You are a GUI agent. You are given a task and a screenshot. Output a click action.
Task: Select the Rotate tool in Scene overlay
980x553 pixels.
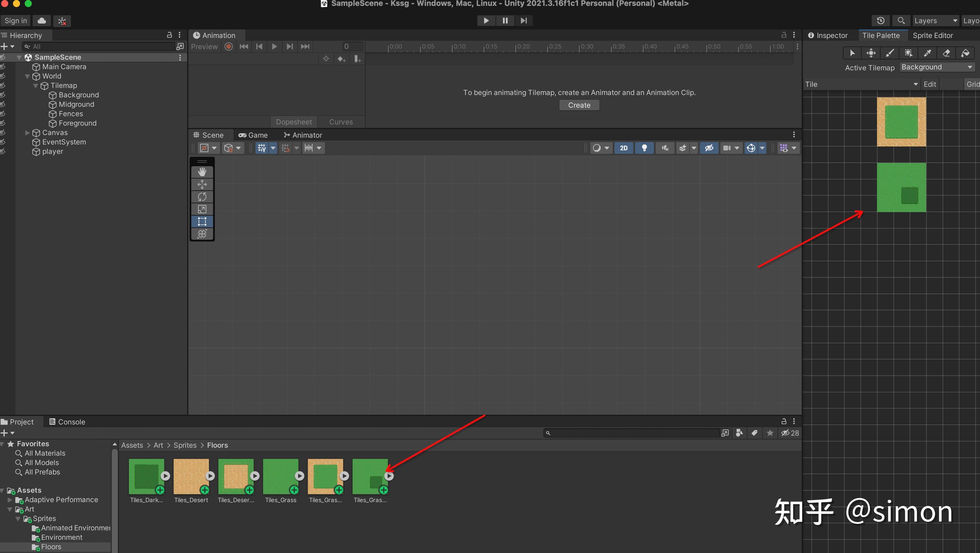click(202, 196)
